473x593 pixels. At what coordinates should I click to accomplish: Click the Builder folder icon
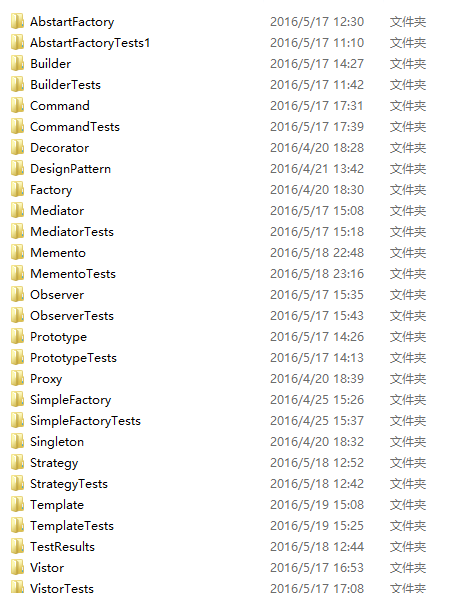coord(17,64)
